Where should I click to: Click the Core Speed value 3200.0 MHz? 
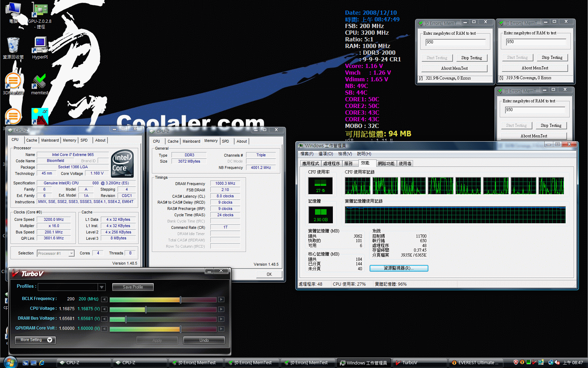point(54,219)
